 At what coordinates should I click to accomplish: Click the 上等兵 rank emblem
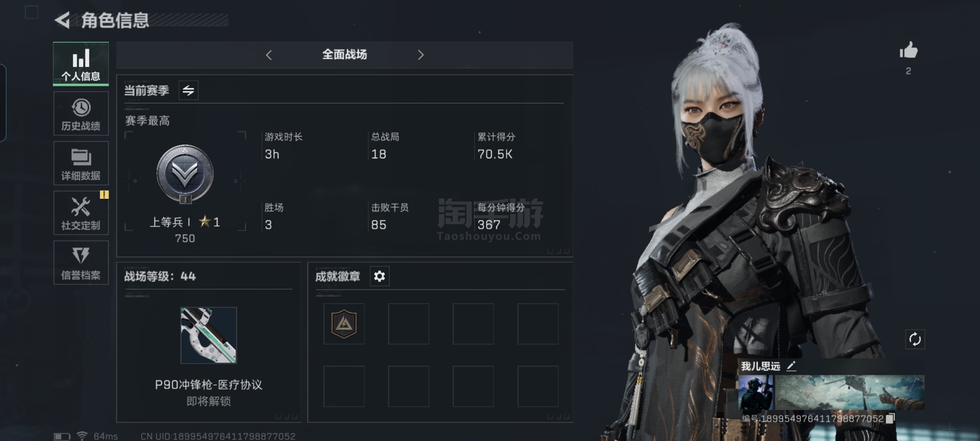click(185, 174)
